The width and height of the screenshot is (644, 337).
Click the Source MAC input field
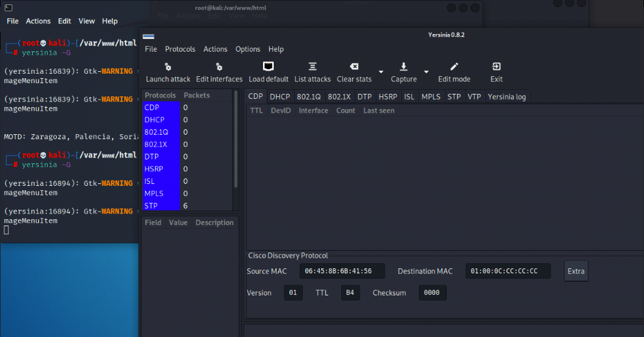(x=342, y=271)
